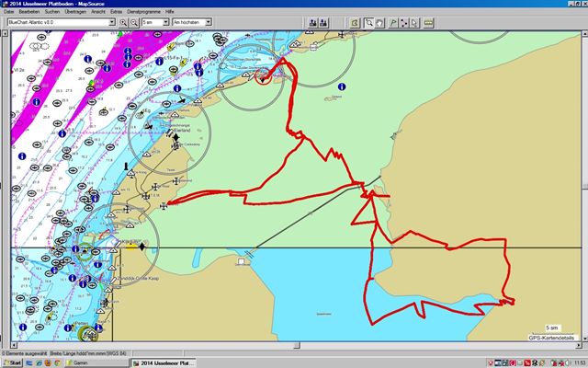
Task: Open the Hilfe menu
Action: [x=169, y=12]
